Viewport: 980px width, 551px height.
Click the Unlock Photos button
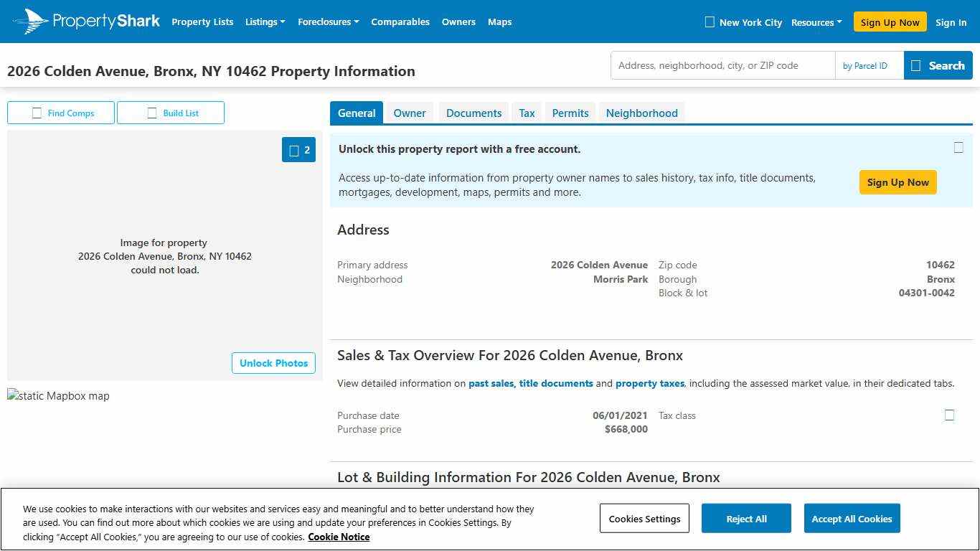pos(273,363)
